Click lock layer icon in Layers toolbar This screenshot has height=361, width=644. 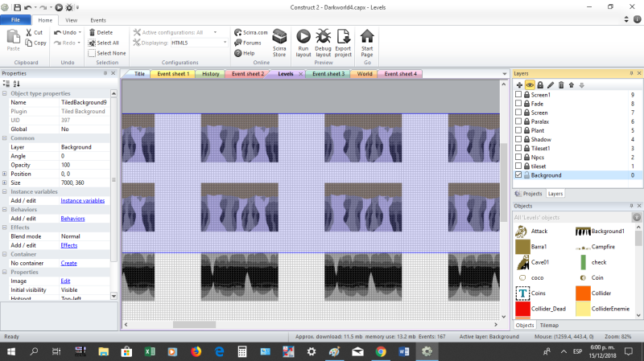(540, 85)
